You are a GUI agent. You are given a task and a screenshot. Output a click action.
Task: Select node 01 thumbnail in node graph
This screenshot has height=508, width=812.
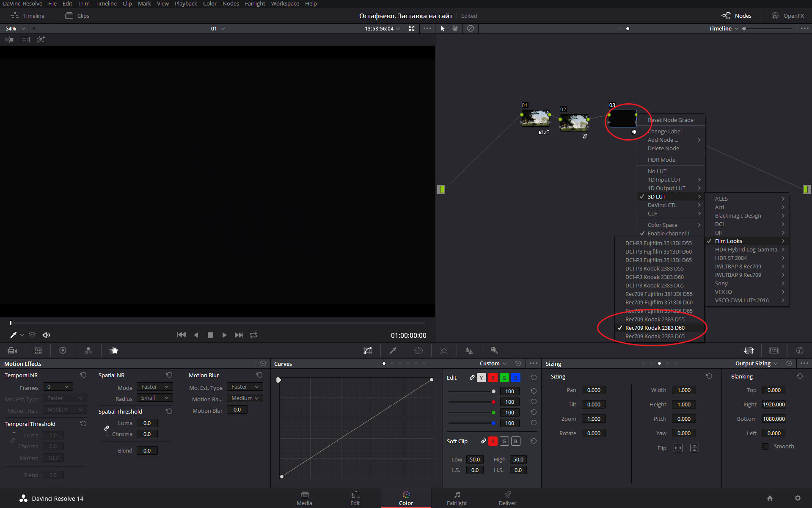coord(536,119)
